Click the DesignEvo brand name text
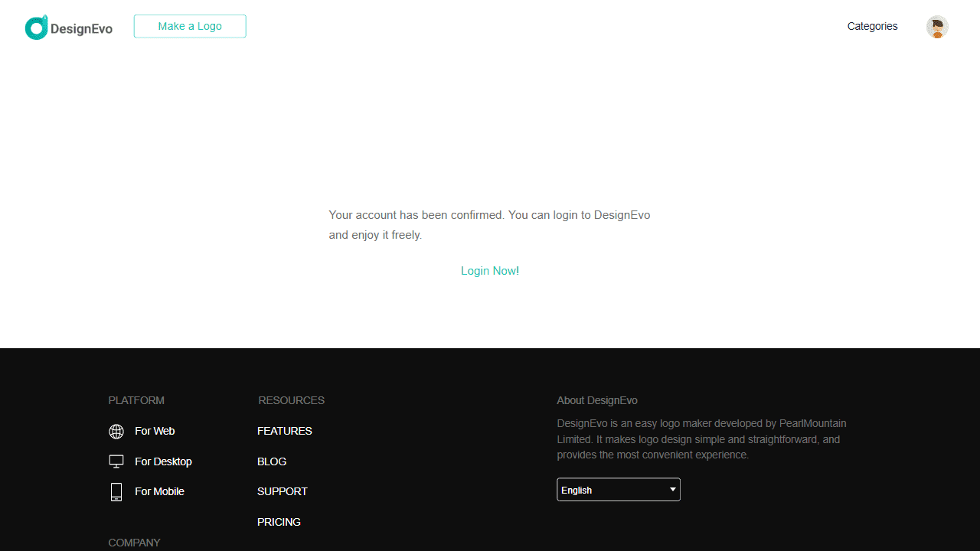Screen dimensions: 980x551 tap(81, 29)
